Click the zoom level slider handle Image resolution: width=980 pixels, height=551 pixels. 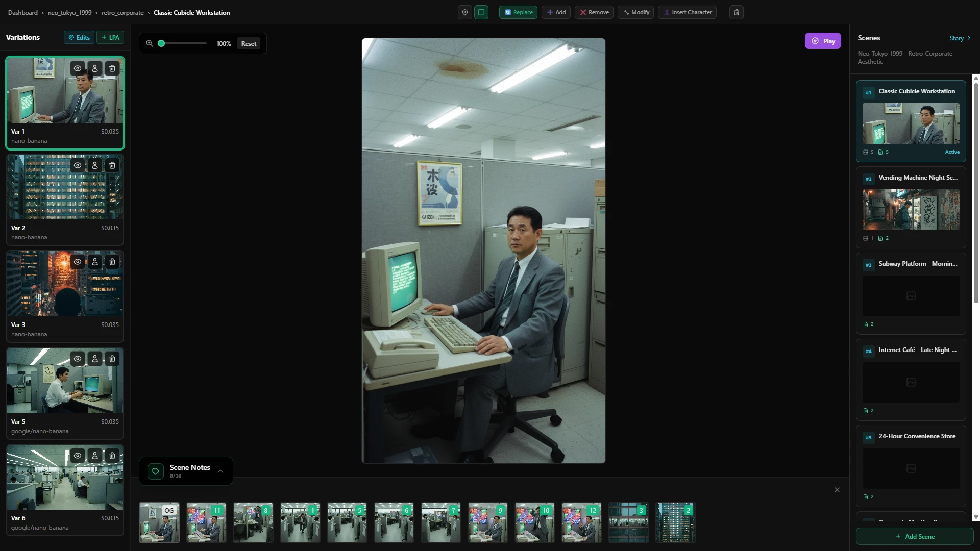[x=161, y=43]
